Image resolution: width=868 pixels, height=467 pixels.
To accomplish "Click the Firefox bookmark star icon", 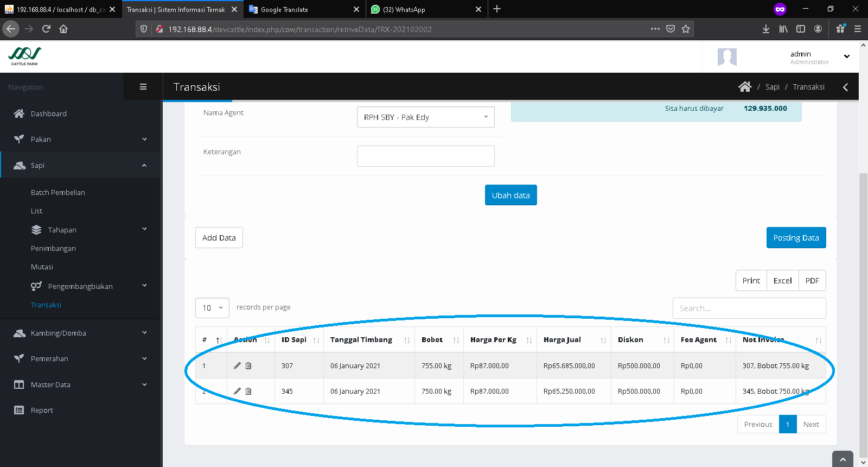I will (686, 29).
